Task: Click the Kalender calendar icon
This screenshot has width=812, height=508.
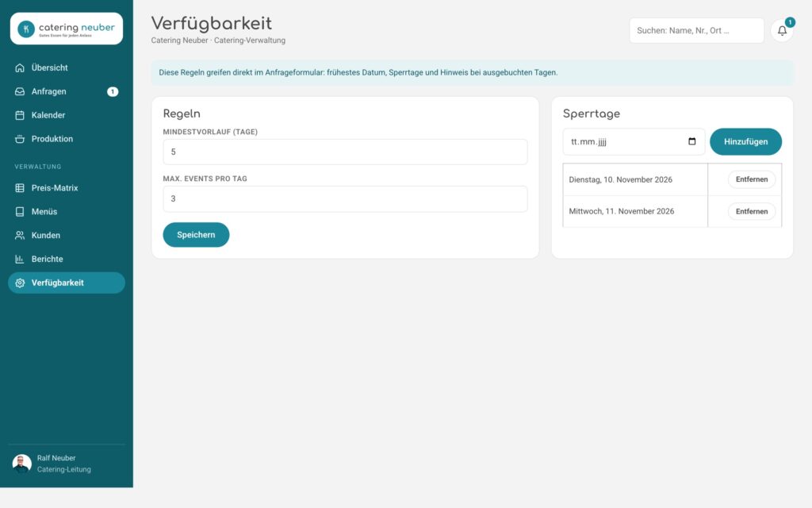Action: pos(20,115)
